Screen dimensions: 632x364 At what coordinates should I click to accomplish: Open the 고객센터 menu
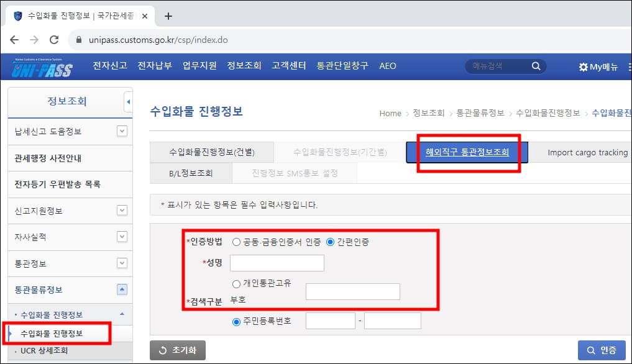[288, 66]
